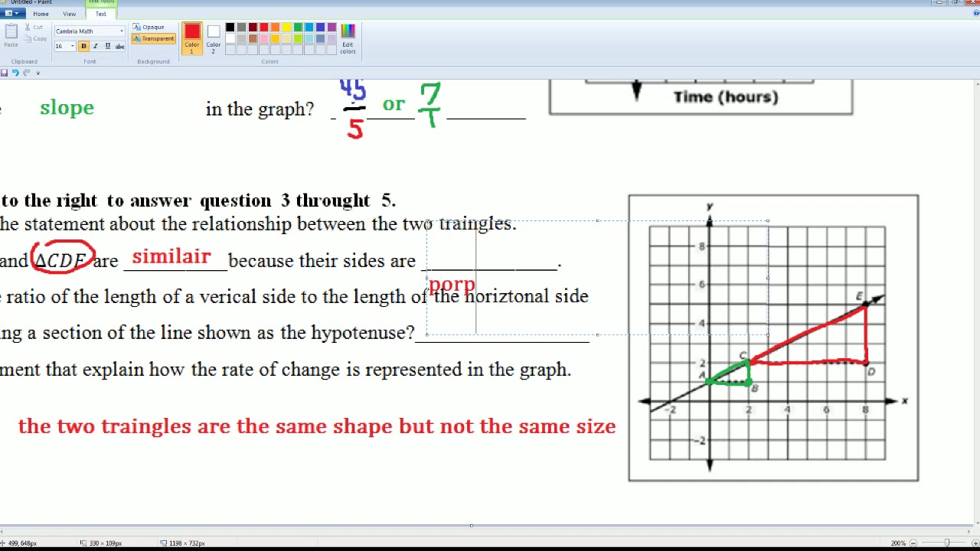
Task: Select Color 1 foreground button
Action: pyautogui.click(x=191, y=38)
